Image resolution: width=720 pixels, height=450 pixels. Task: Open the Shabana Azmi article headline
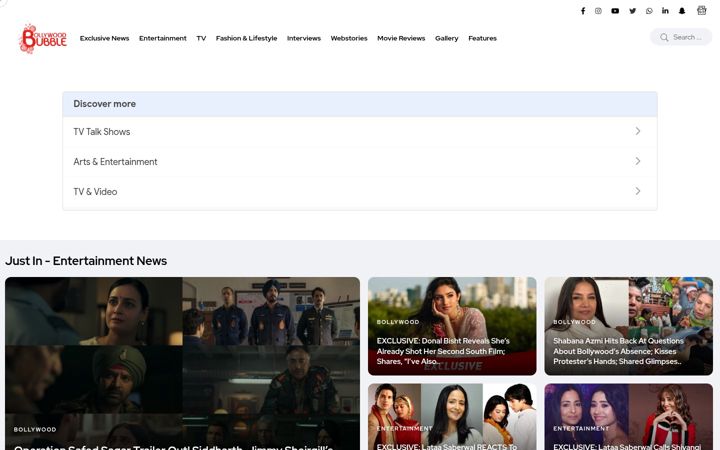coord(618,351)
